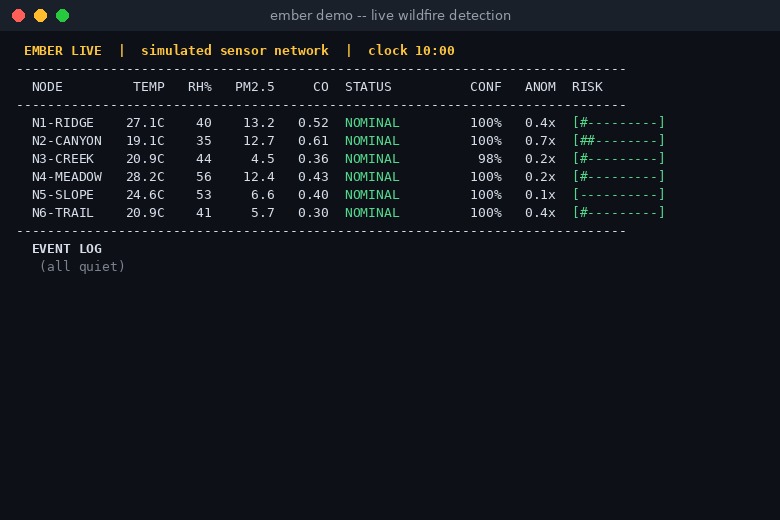Click N6-TRAIL PM2.5 value 5.7
This screenshot has width=780, height=520.
263,212
